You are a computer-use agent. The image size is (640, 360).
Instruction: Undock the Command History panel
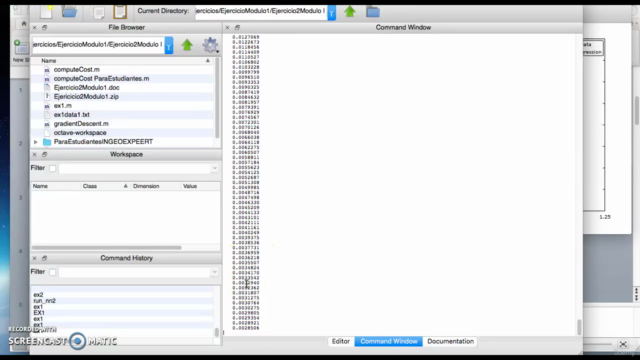point(44,258)
